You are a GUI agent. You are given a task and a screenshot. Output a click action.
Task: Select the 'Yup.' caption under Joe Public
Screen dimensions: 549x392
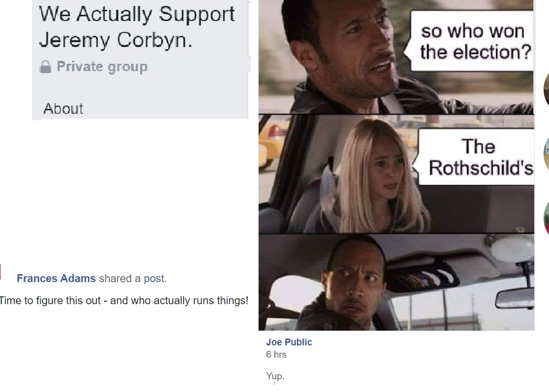pos(275,376)
